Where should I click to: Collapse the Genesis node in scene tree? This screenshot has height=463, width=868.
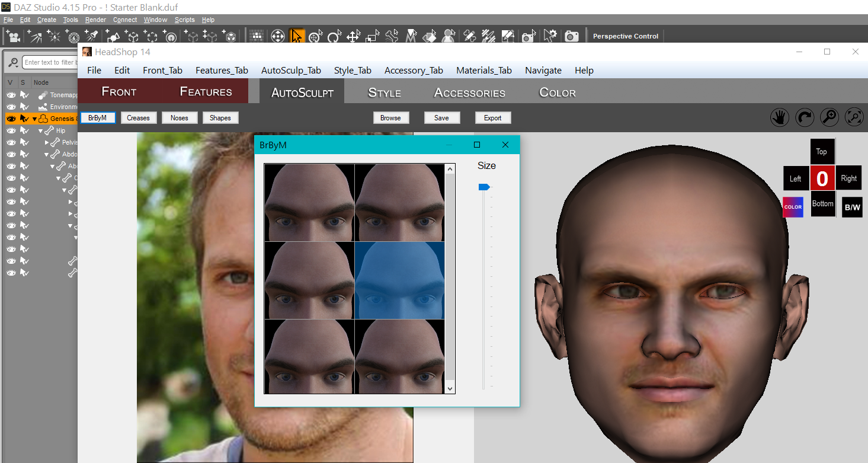[x=34, y=119]
